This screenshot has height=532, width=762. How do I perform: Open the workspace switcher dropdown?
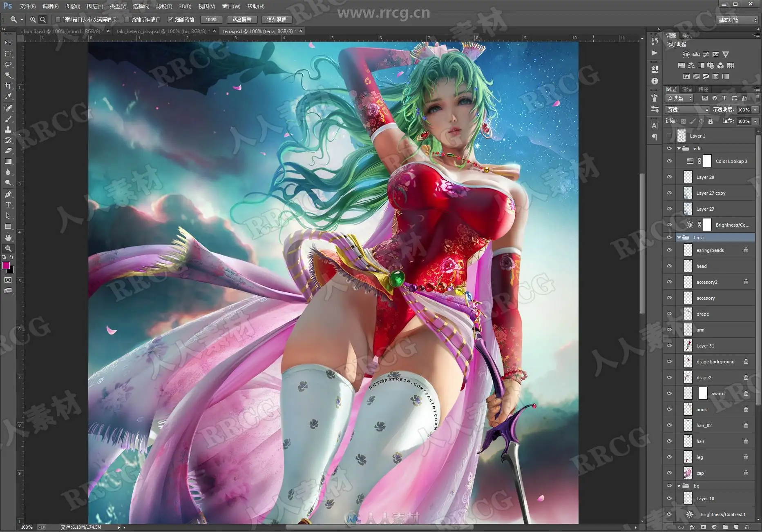tap(737, 20)
